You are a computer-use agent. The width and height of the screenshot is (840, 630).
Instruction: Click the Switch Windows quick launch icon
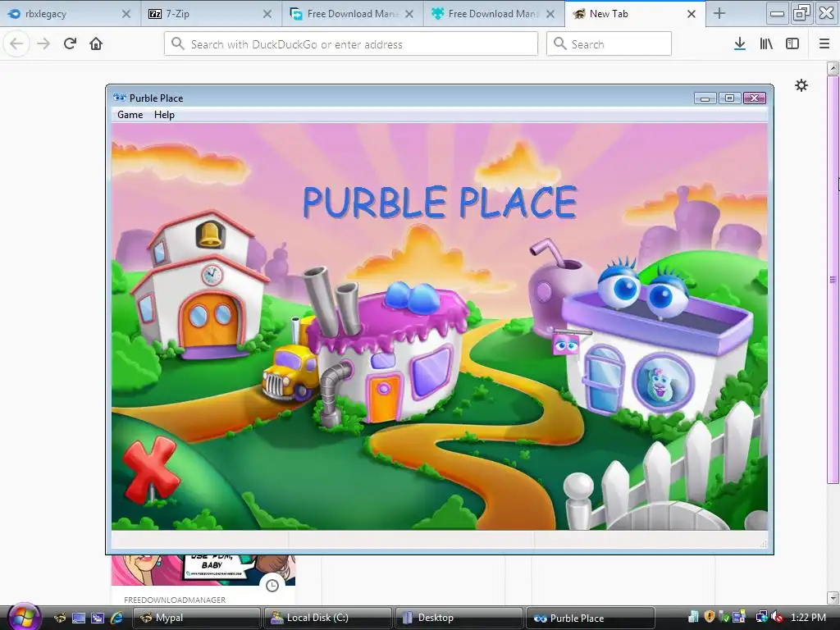(x=98, y=618)
